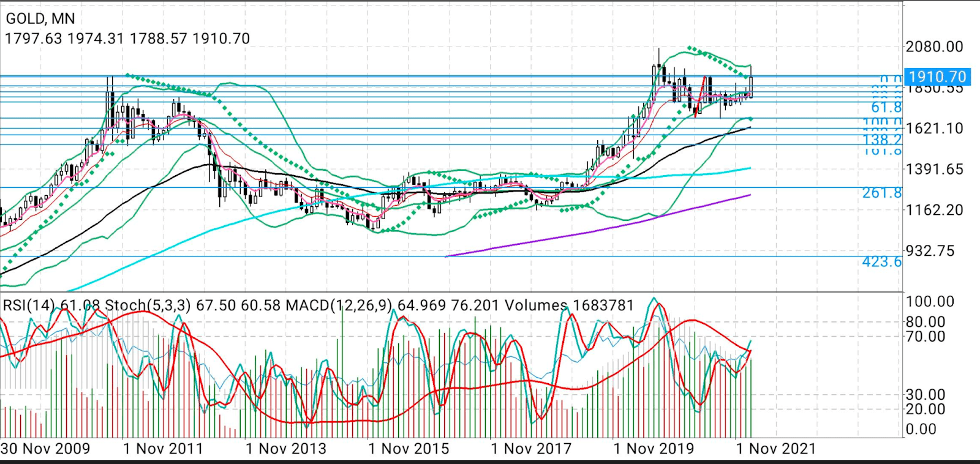Select the 70.00 oscillator scale label
Viewport: 980px width, 464px height.
(x=925, y=336)
